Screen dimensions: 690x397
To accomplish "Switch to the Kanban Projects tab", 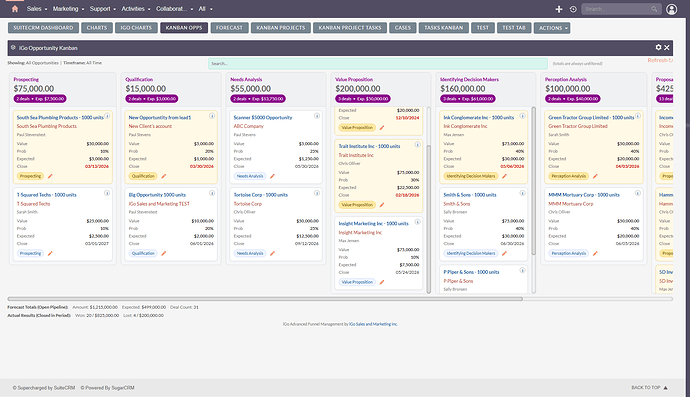I will [281, 28].
